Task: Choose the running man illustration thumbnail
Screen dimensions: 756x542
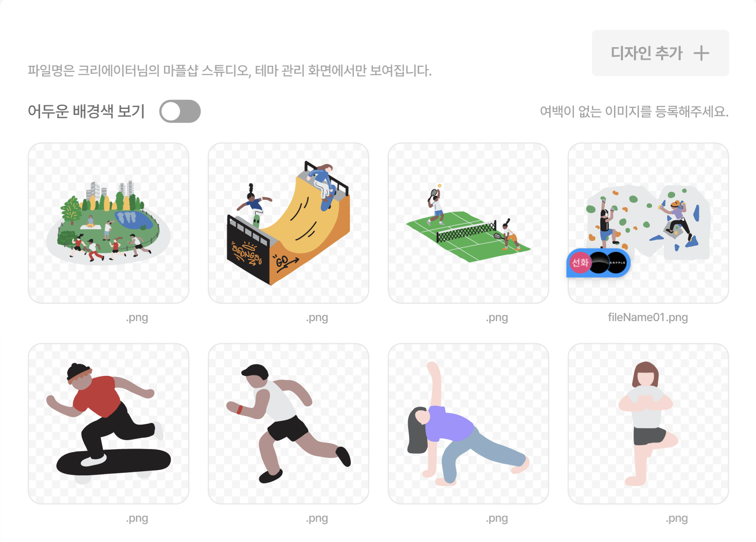Action: point(289,424)
